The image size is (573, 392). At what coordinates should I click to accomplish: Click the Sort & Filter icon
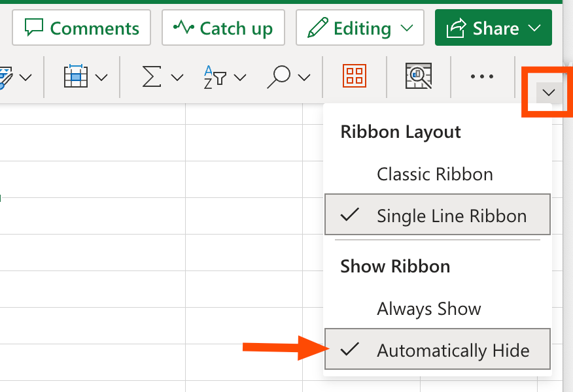(215, 76)
